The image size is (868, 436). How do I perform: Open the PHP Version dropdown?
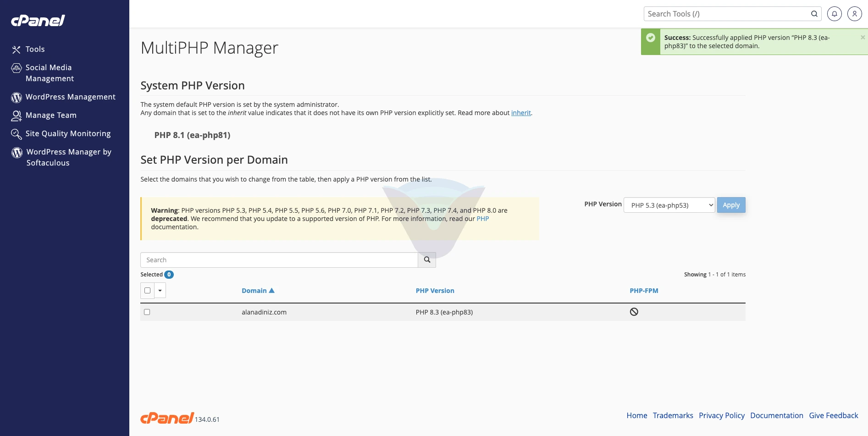click(669, 205)
